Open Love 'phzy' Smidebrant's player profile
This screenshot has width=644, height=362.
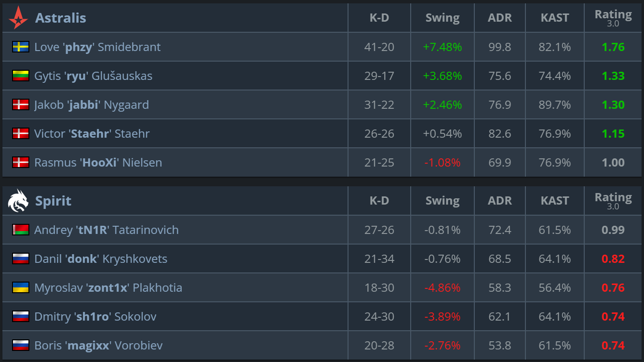click(97, 47)
